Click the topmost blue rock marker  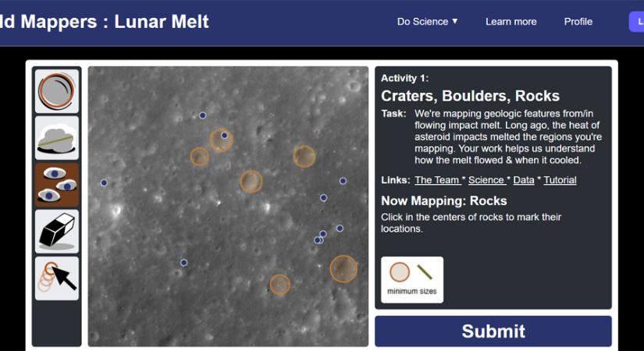202,115
